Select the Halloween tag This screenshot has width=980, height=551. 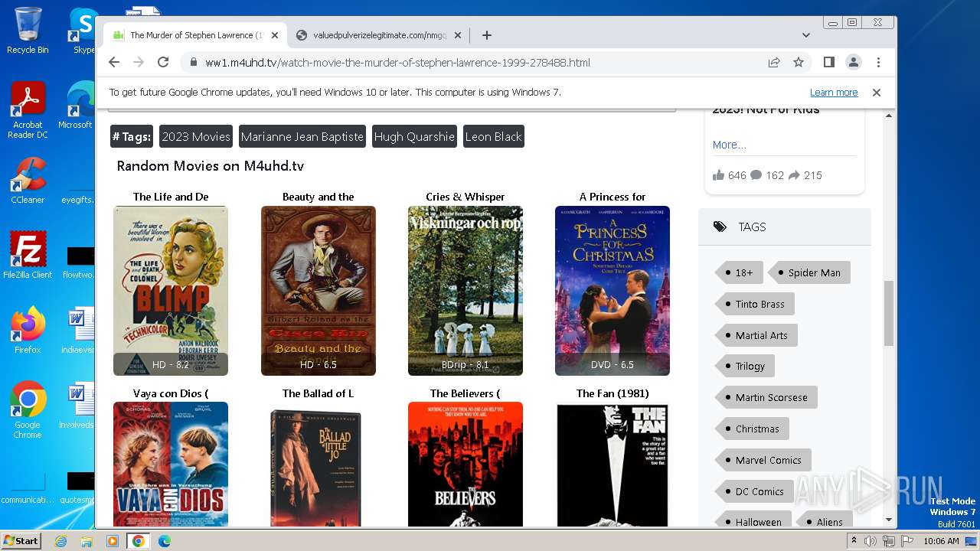tap(753, 520)
